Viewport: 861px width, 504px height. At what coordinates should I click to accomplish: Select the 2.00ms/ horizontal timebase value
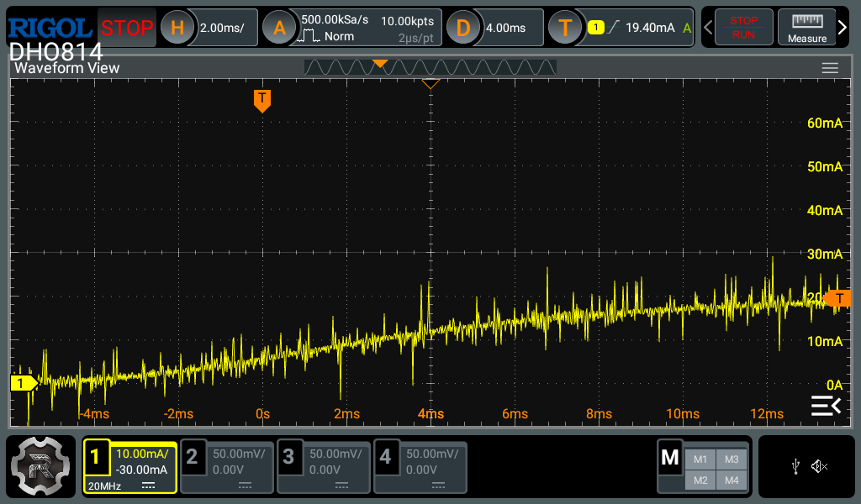(x=222, y=28)
